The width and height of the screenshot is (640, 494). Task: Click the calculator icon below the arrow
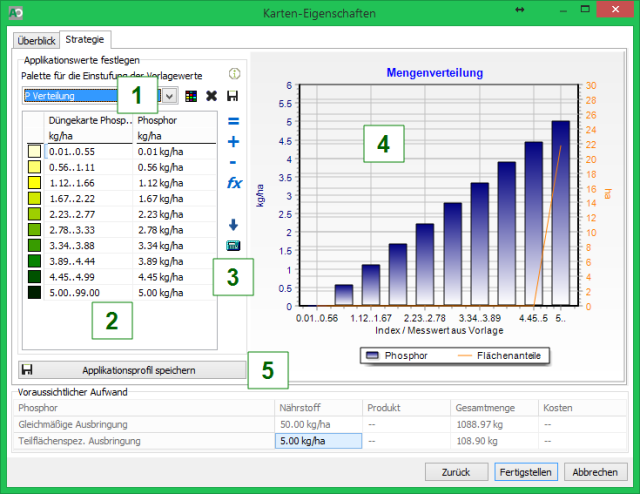[233, 245]
